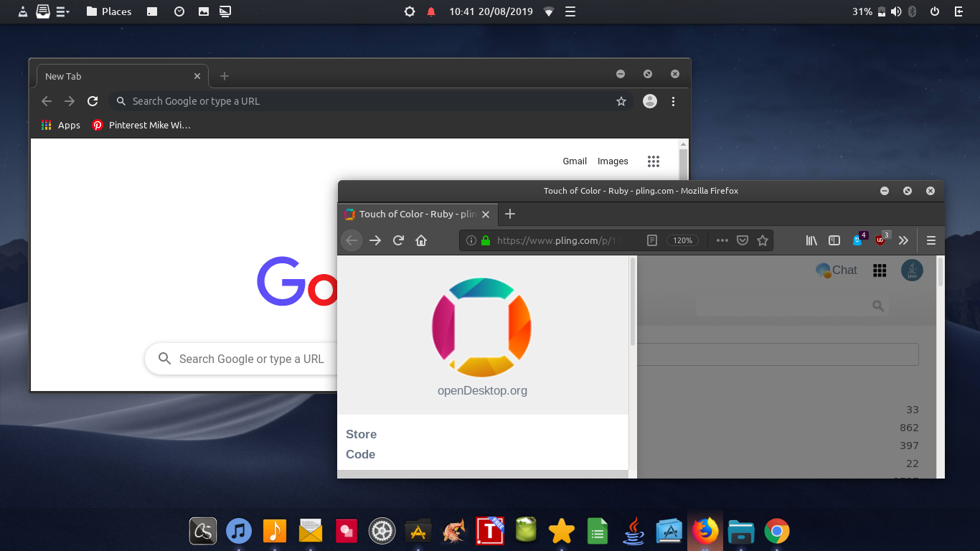Image resolution: width=980 pixels, height=551 pixels.
Task: Open clock showing 10:41 20/08/2019
Action: coord(491,11)
